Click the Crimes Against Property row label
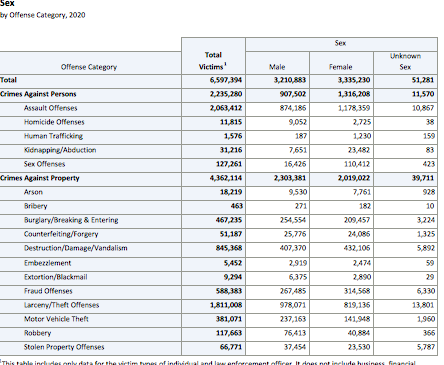 [40, 178]
